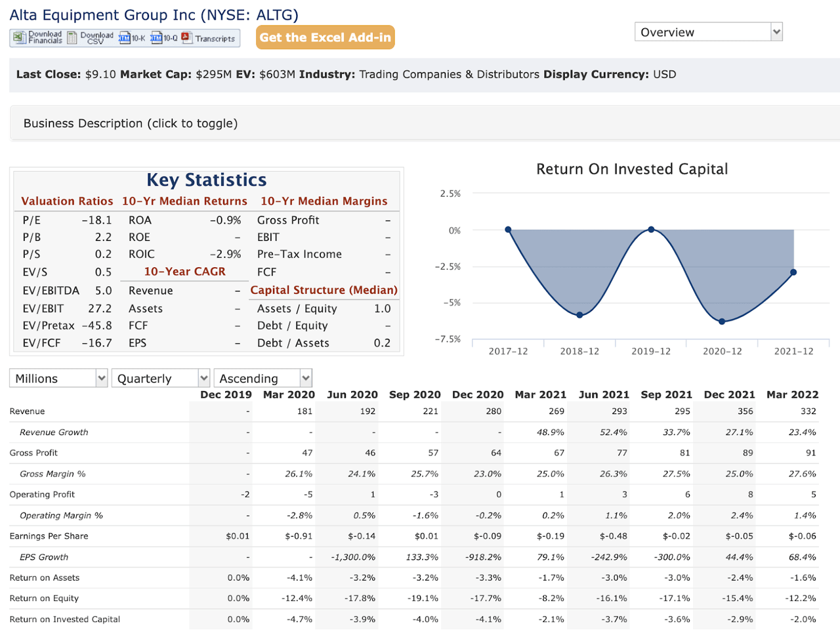Viewport: 840px width, 632px height.
Task: Click the P/E value -18.1
Action: tap(96, 221)
